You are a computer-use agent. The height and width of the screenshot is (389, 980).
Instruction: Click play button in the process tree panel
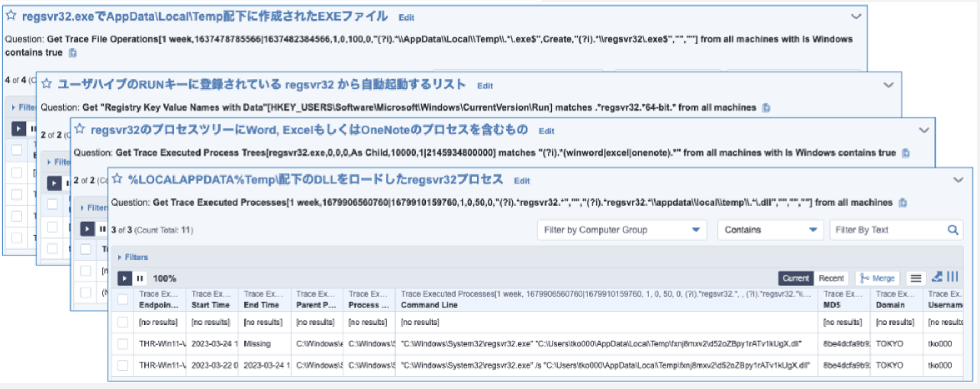coord(87,228)
